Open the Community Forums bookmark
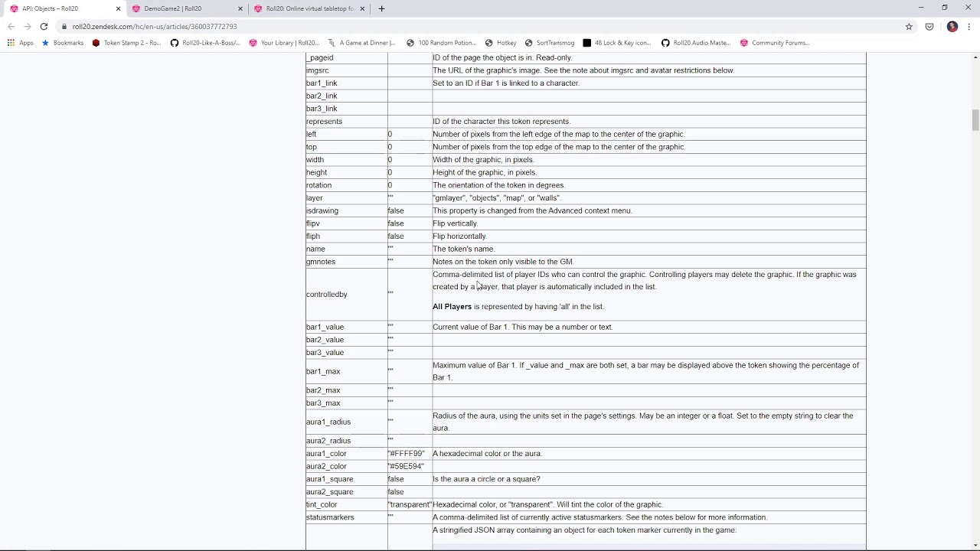Viewport: 980px width, 551px height. tap(774, 43)
